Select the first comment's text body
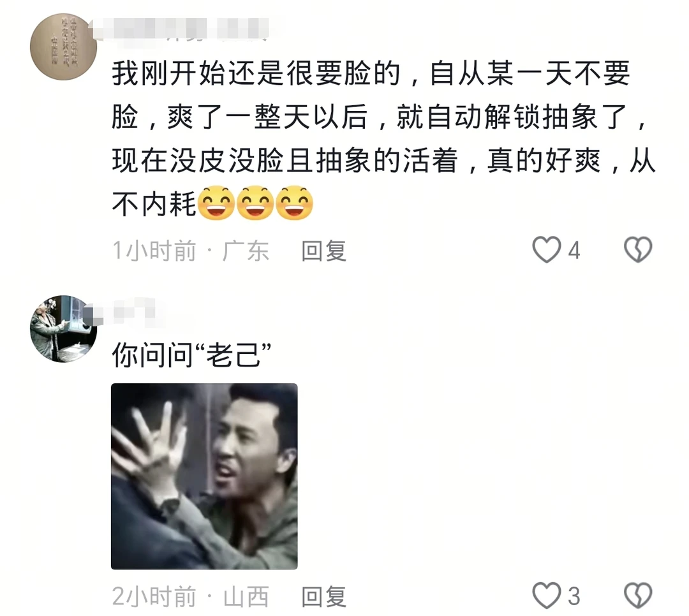This screenshot has width=689, height=616. coord(383,138)
